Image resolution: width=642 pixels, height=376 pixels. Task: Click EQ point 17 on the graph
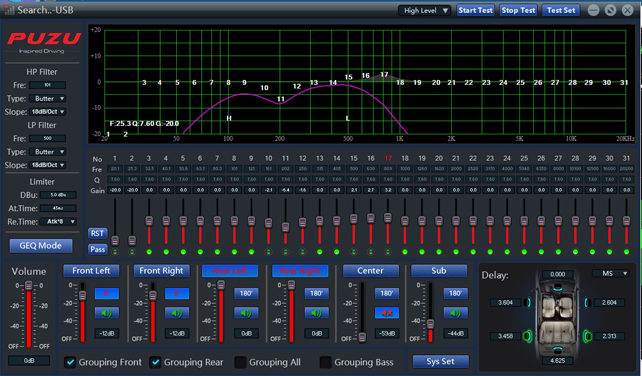384,75
